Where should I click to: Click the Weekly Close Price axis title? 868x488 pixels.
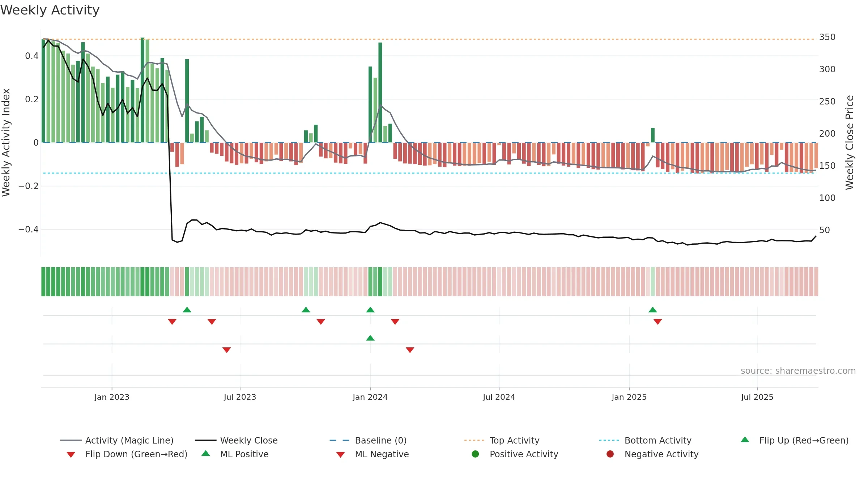(850, 142)
